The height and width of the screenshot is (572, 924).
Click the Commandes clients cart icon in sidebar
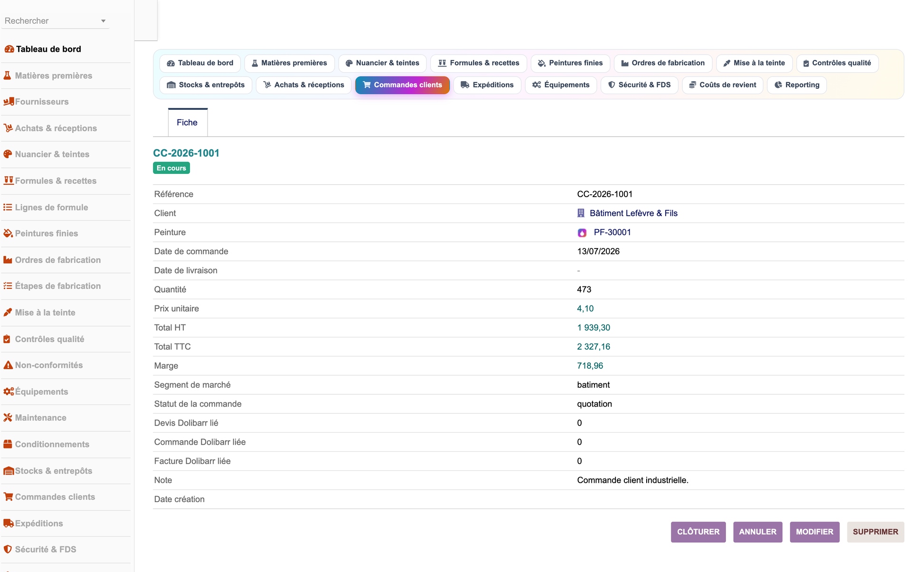(8, 497)
